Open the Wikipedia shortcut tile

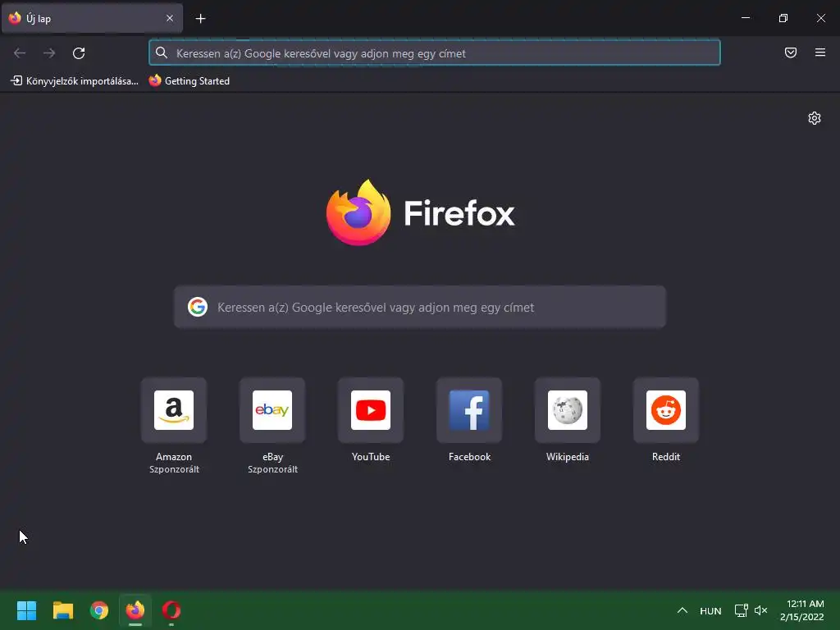coord(568,410)
